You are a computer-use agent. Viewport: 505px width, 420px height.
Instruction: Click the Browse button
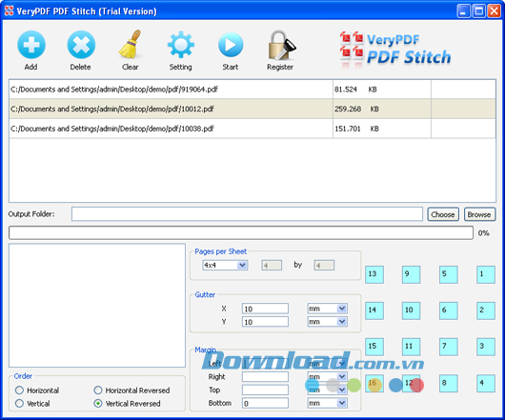click(x=479, y=214)
